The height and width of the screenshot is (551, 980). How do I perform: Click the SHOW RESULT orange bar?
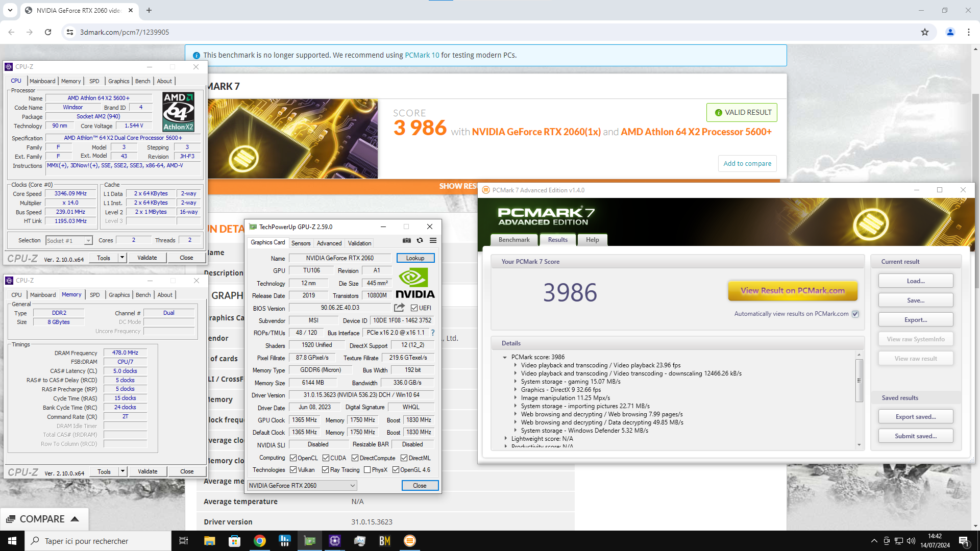point(458,186)
